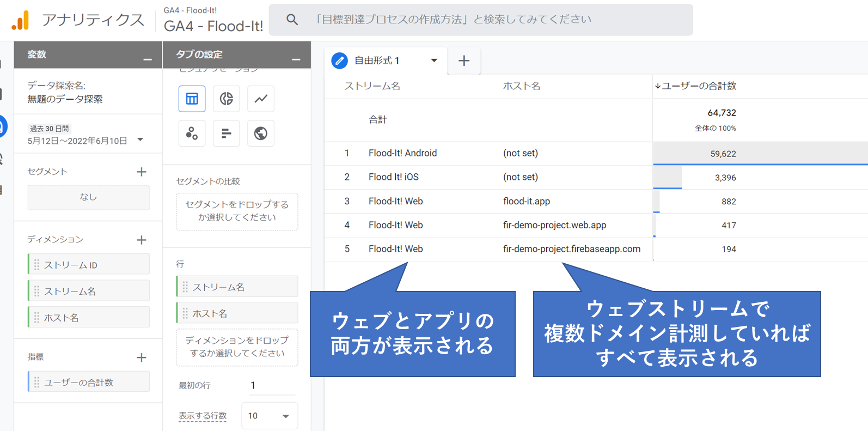Grab the ストリーム名 dimension handle in variables
Viewport: 868px width, 431px height.
[37, 291]
